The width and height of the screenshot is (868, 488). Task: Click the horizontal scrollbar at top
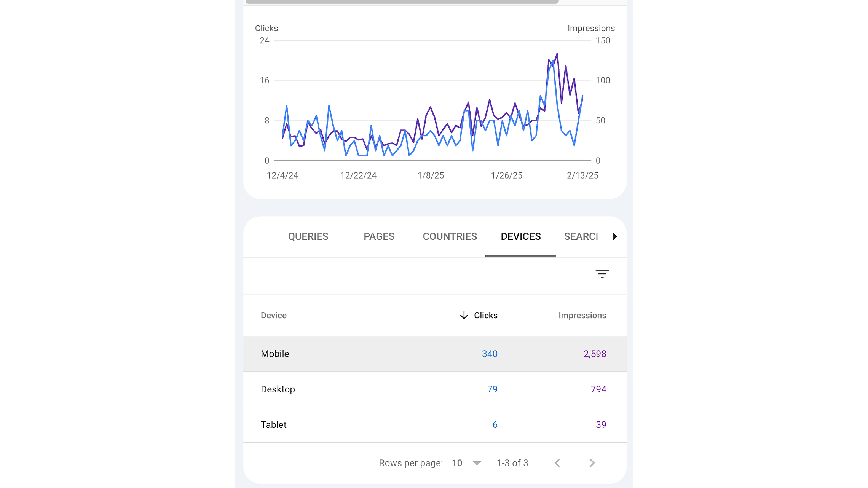pyautogui.click(x=402, y=2)
